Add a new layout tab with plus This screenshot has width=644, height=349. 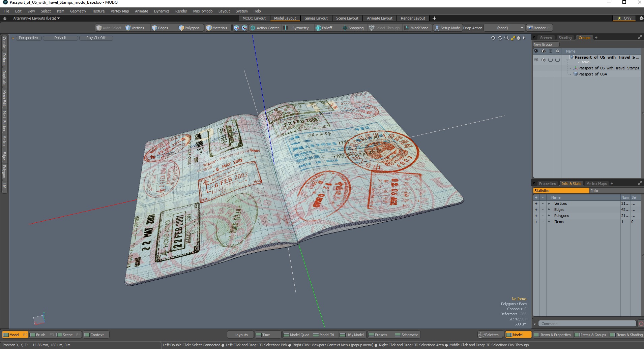(434, 18)
